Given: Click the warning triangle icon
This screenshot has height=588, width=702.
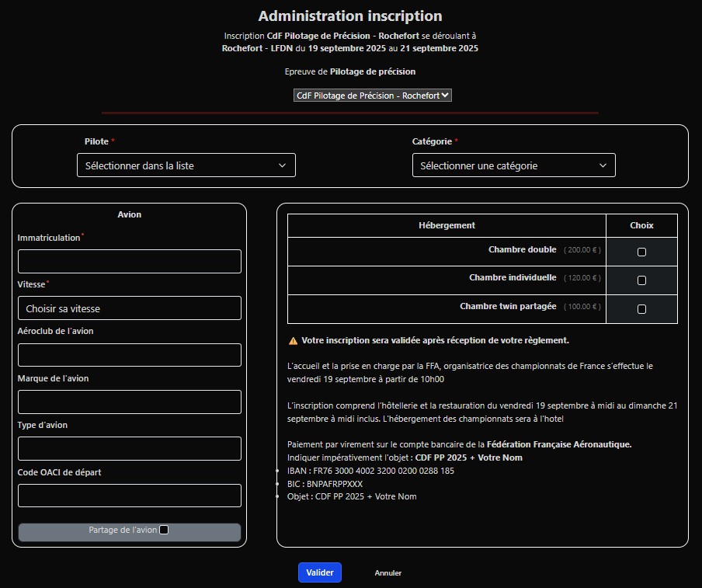Looking at the screenshot, I should (x=293, y=341).
